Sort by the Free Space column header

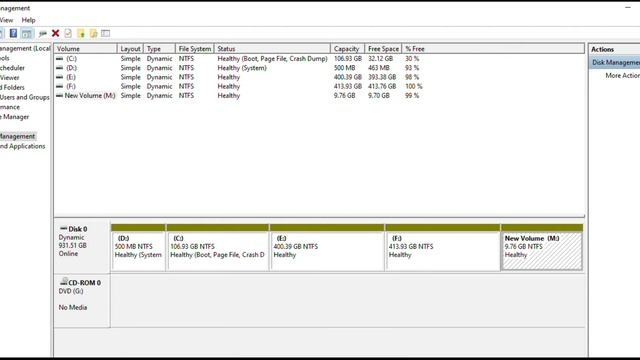[383, 49]
